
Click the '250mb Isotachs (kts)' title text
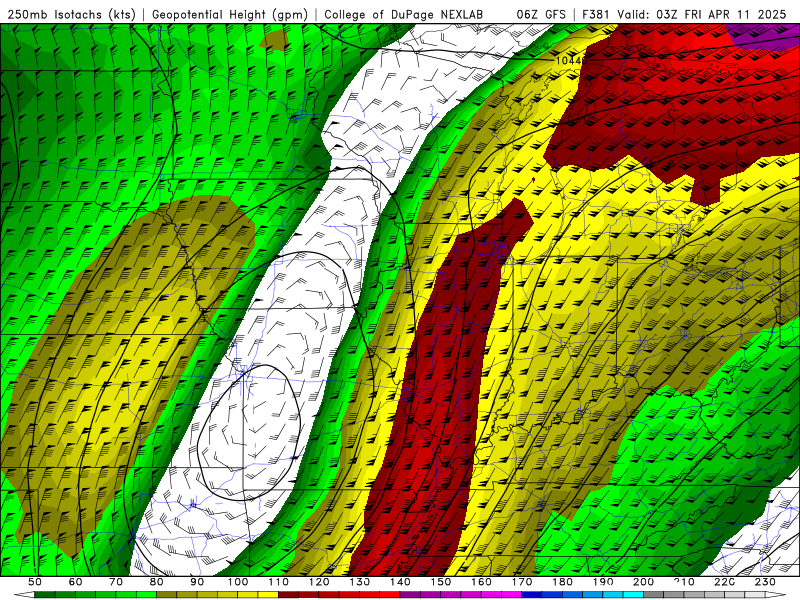(71, 14)
